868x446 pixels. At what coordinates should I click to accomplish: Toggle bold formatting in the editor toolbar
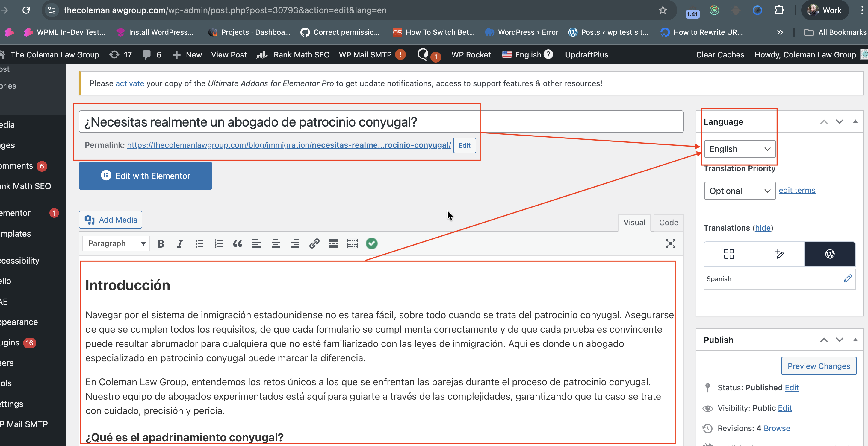[x=161, y=243]
